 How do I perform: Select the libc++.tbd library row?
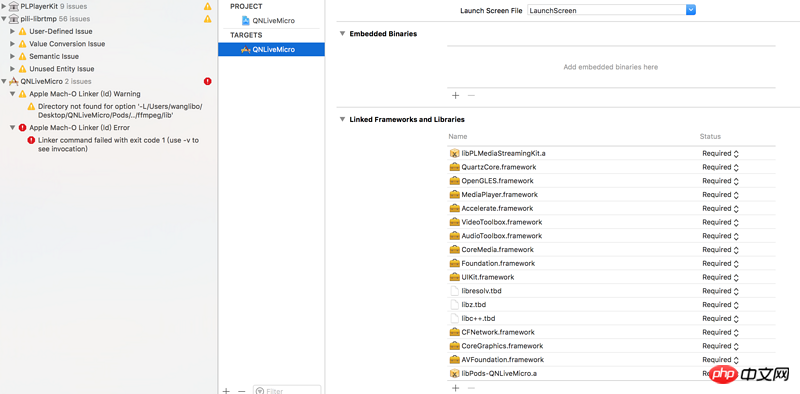[611, 318]
